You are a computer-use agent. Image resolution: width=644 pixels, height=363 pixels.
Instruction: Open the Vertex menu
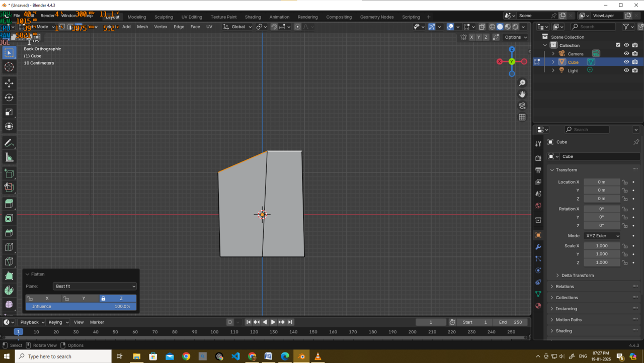160,27
